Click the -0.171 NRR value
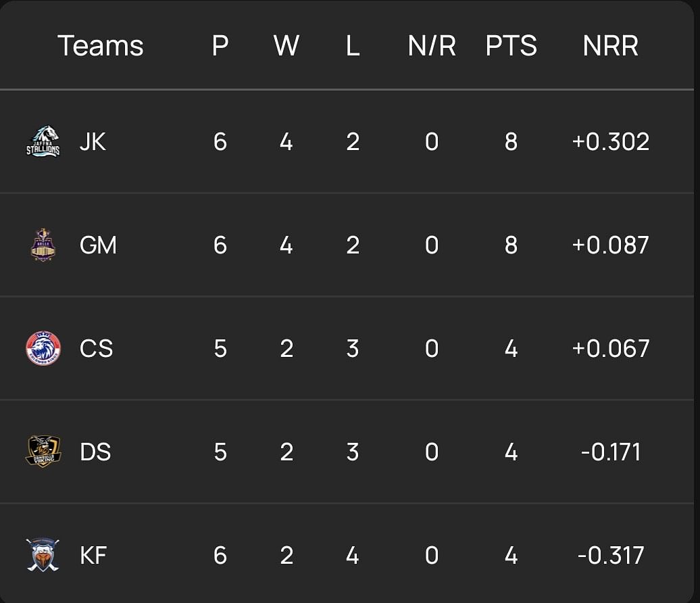 coord(611,452)
